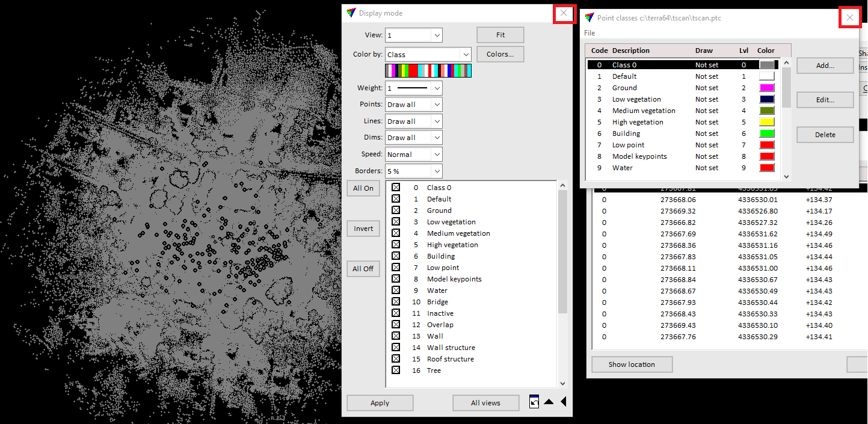Disable the Tree class checkbox
Screen dimensions: 868x424
pos(395,370)
